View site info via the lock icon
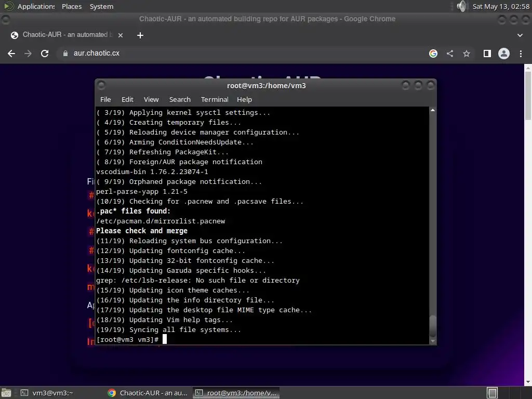 coord(65,54)
